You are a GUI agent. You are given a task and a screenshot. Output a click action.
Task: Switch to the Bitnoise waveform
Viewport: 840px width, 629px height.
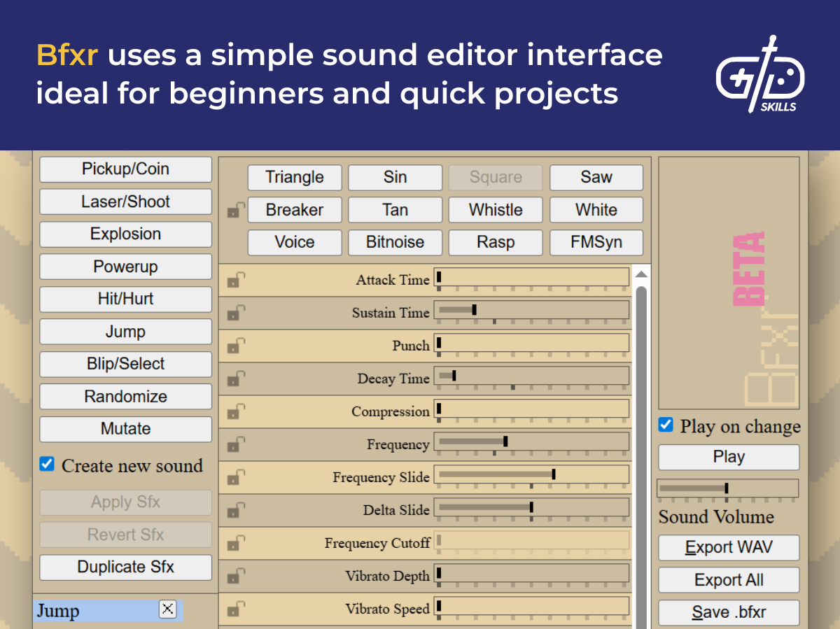(395, 242)
